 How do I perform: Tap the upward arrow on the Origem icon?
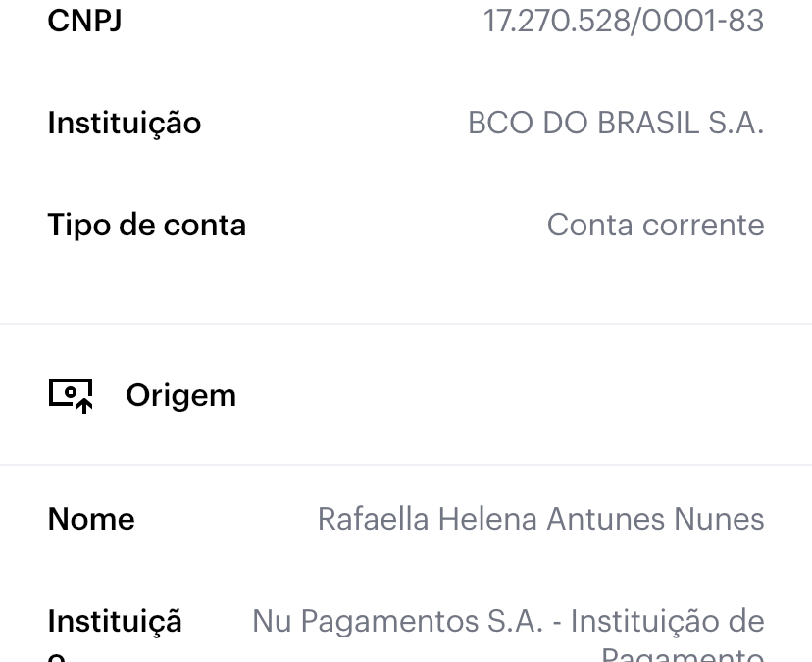[84, 406]
